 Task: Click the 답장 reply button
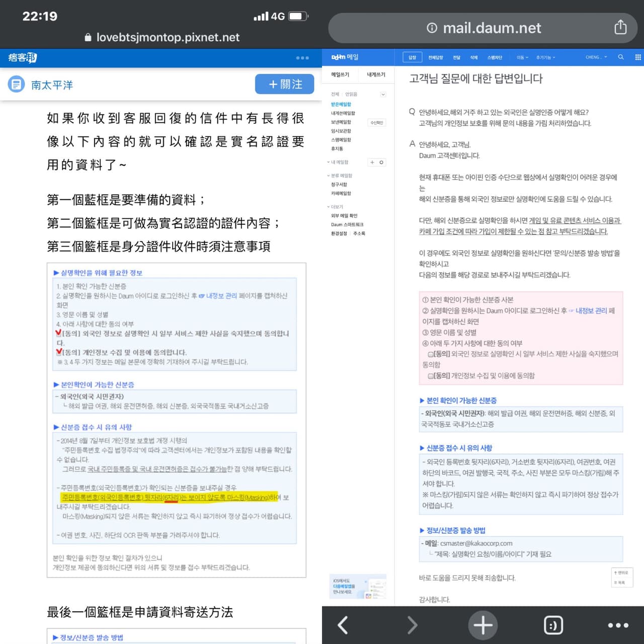412,57
